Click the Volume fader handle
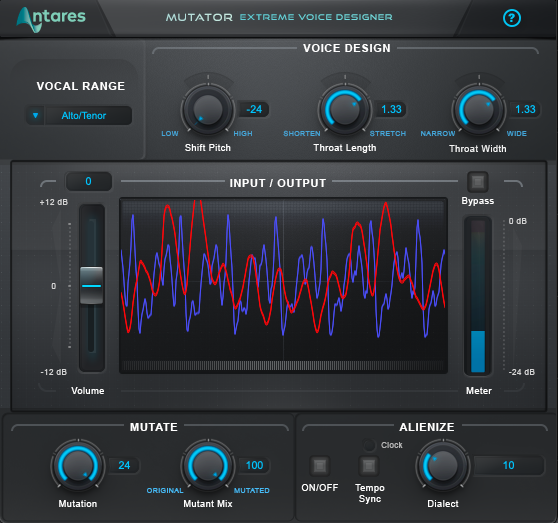558x523 pixels. 91,286
